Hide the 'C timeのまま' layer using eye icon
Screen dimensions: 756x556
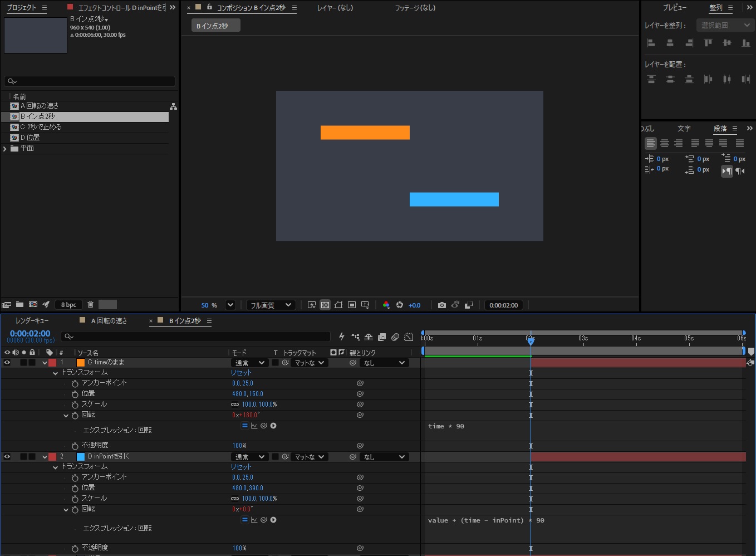(7, 363)
